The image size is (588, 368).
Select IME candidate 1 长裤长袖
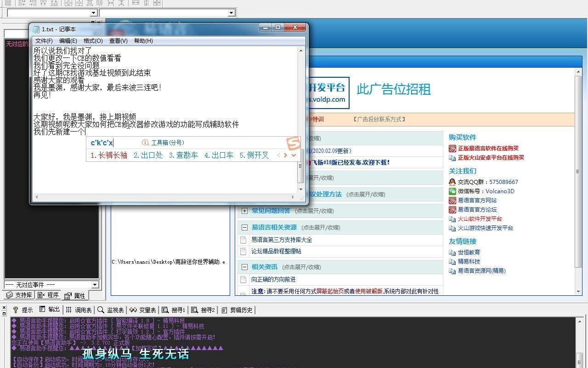(109, 155)
